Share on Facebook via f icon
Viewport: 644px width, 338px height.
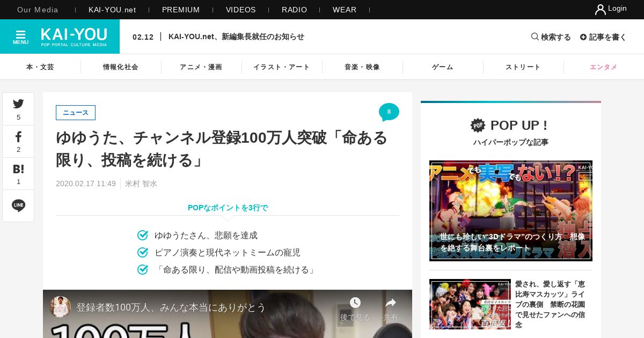(x=18, y=136)
